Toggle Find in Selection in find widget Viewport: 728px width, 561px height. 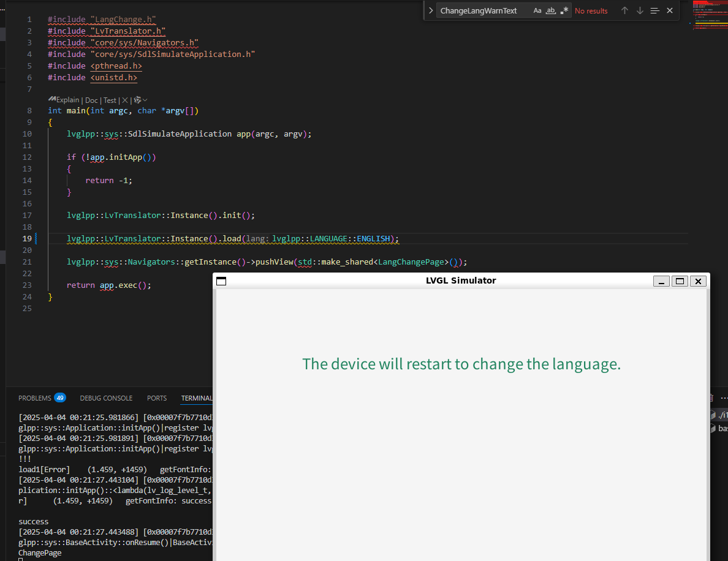click(654, 10)
